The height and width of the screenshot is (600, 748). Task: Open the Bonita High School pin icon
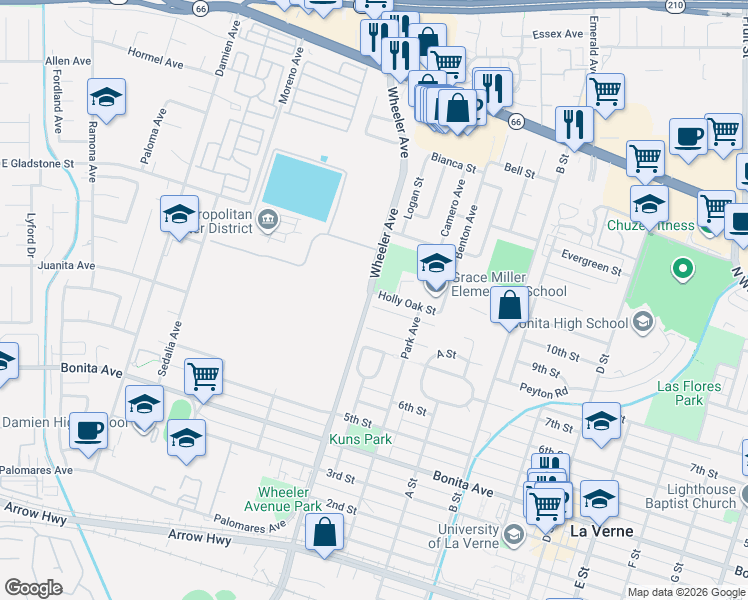pos(643,323)
